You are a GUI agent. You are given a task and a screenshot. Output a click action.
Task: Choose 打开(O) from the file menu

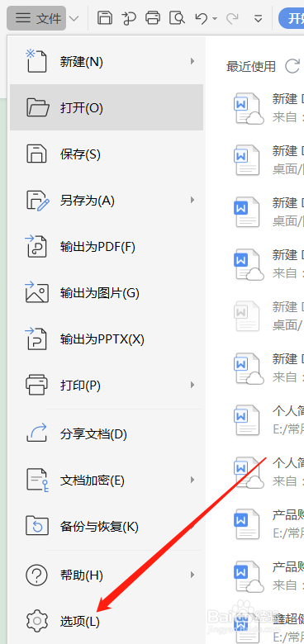(x=107, y=107)
